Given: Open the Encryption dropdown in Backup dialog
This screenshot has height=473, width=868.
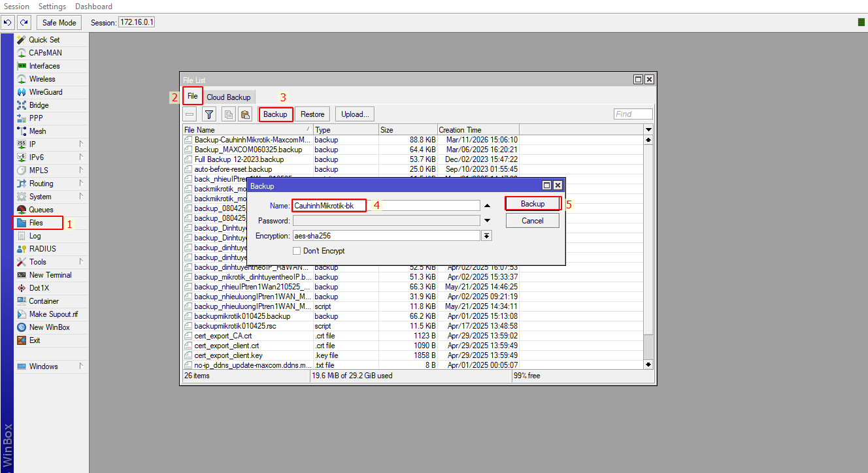Looking at the screenshot, I should (486, 235).
